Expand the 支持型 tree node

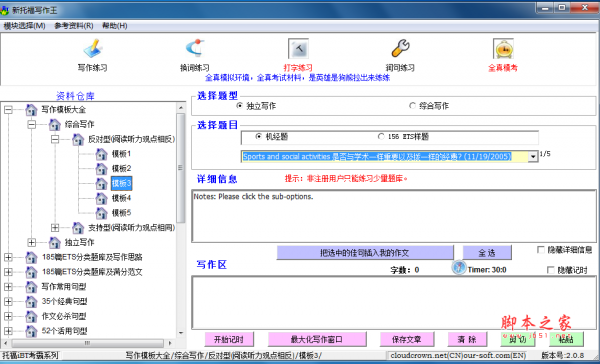(x=55, y=228)
